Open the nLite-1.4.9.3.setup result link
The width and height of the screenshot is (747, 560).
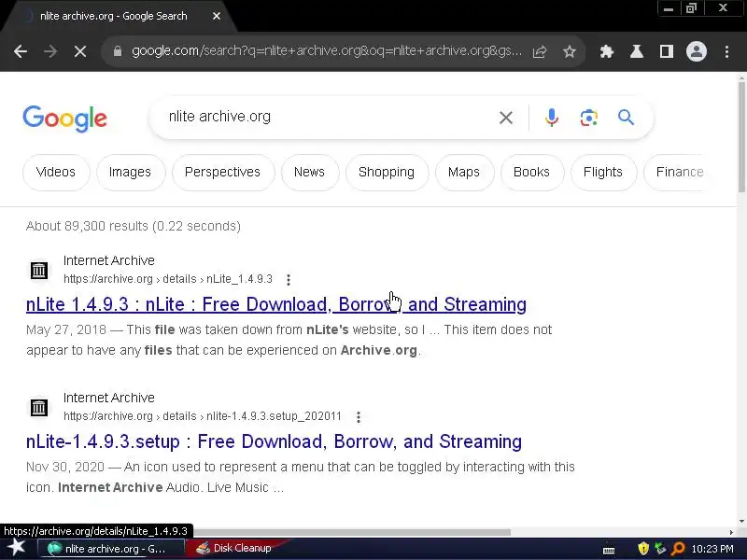(x=274, y=441)
